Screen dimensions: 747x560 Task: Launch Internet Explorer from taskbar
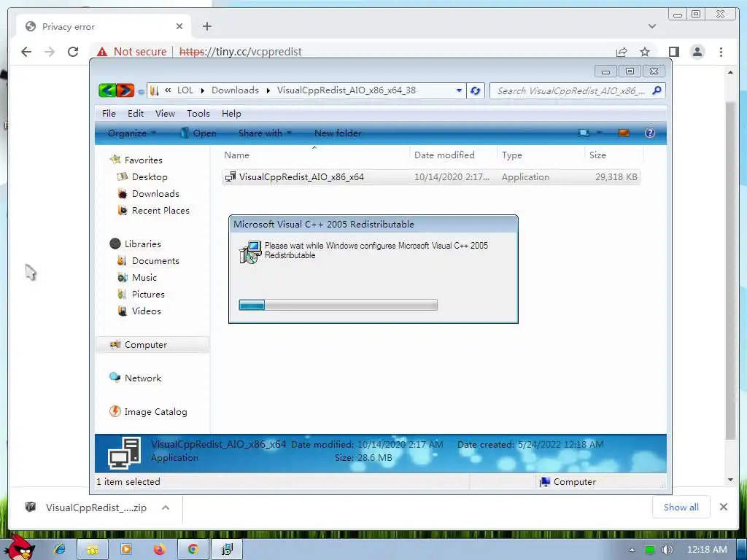(60, 550)
